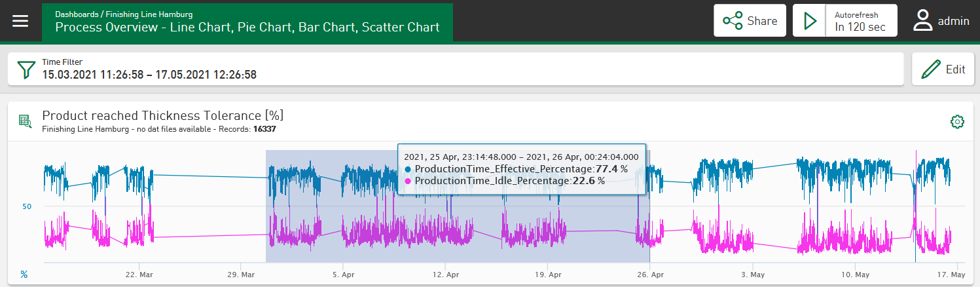Click the 22. Mar date axis label
Viewport: 980px width, 287px height.
139,275
